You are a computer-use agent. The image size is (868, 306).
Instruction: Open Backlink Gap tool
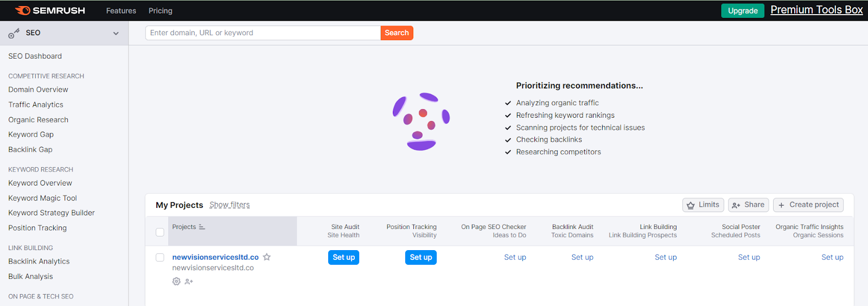30,150
